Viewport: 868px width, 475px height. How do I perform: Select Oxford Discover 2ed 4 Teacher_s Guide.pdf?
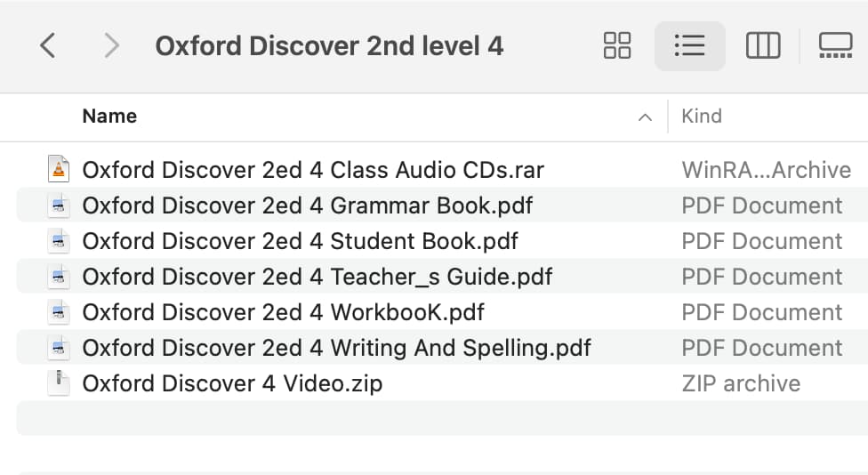click(317, 277)
